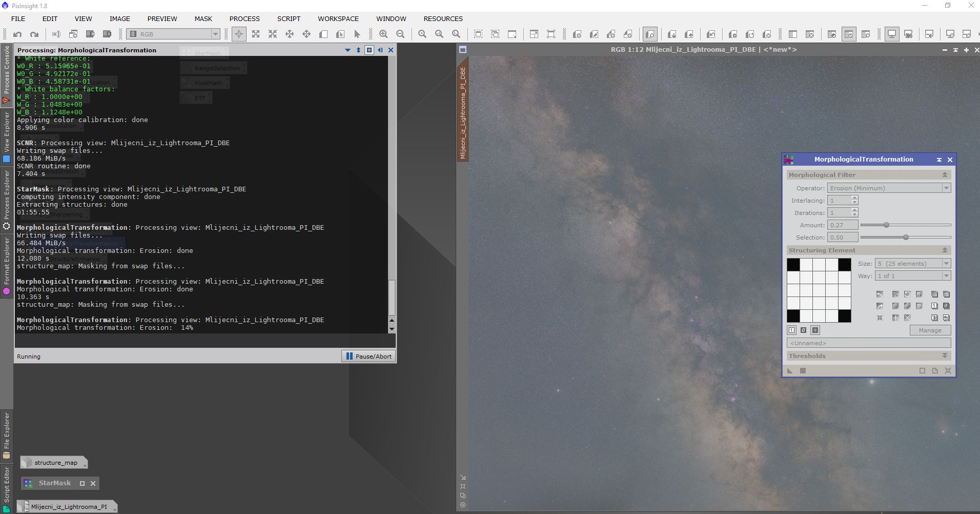Image resolution: width=980 pixels, height=514 pixels.
Task: Open the Operator dropdown showing Erosion (Minimum)
Action: point(889,188)
